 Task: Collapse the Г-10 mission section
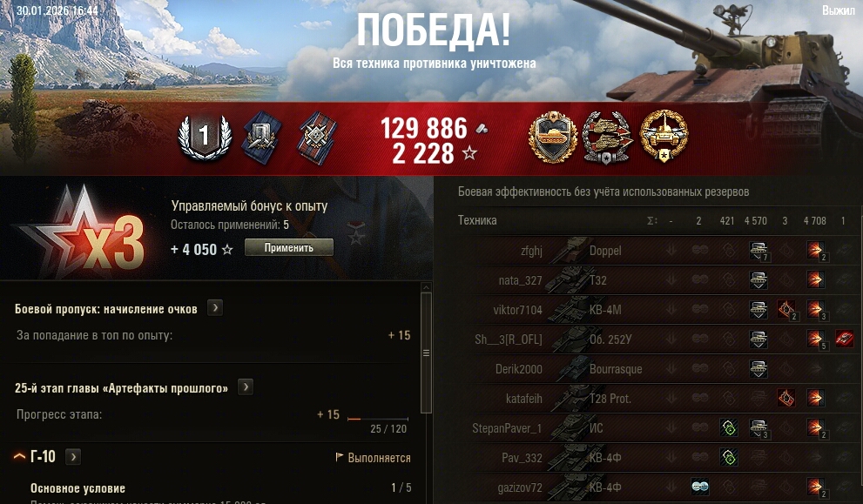tap(19, 456)
